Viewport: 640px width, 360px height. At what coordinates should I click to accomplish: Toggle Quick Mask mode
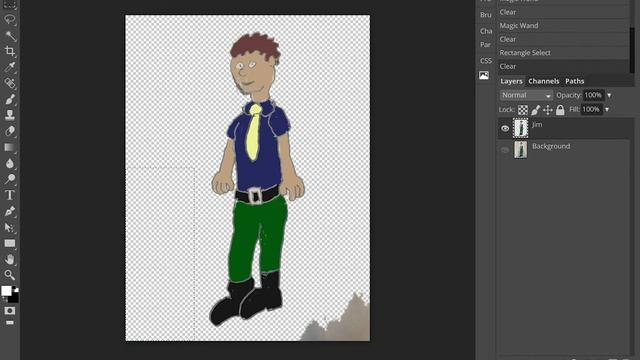pos(10,311)
